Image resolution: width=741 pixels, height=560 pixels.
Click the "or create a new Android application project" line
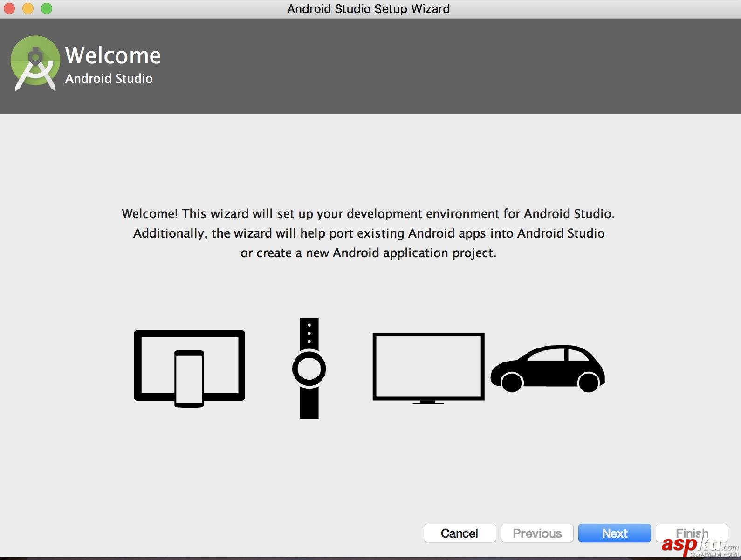(368, 253)
